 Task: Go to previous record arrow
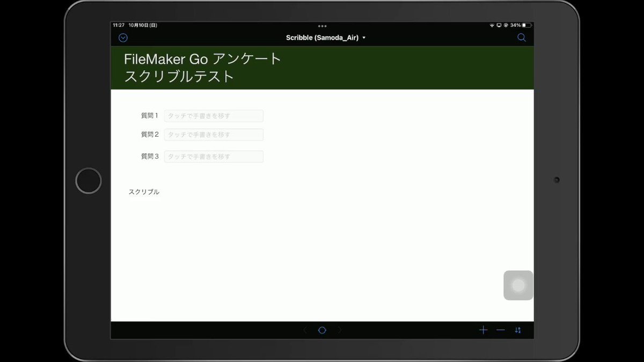pos(305,330)
